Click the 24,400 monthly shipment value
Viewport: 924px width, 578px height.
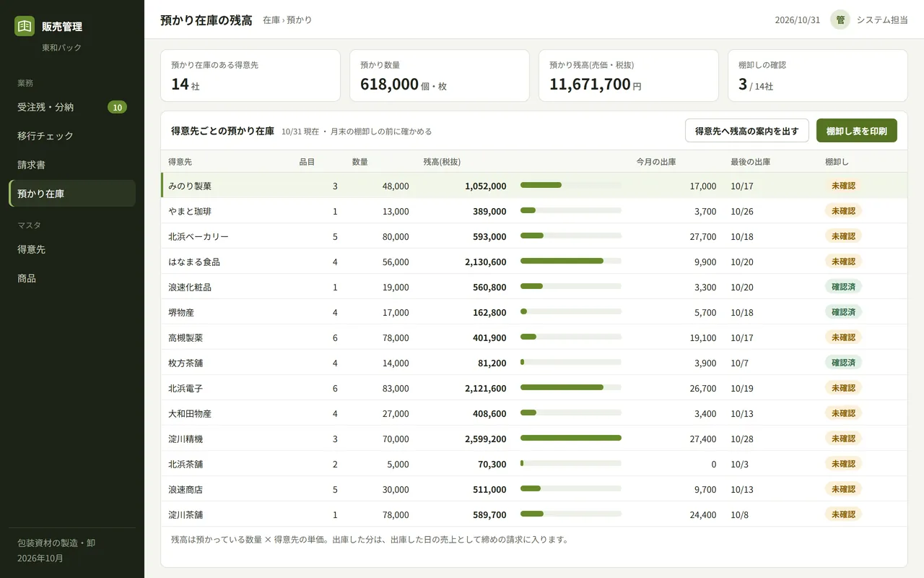point(702,514)
